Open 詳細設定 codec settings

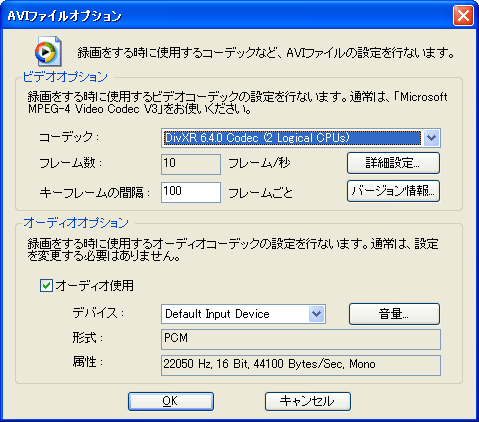(x=393, y=163)
